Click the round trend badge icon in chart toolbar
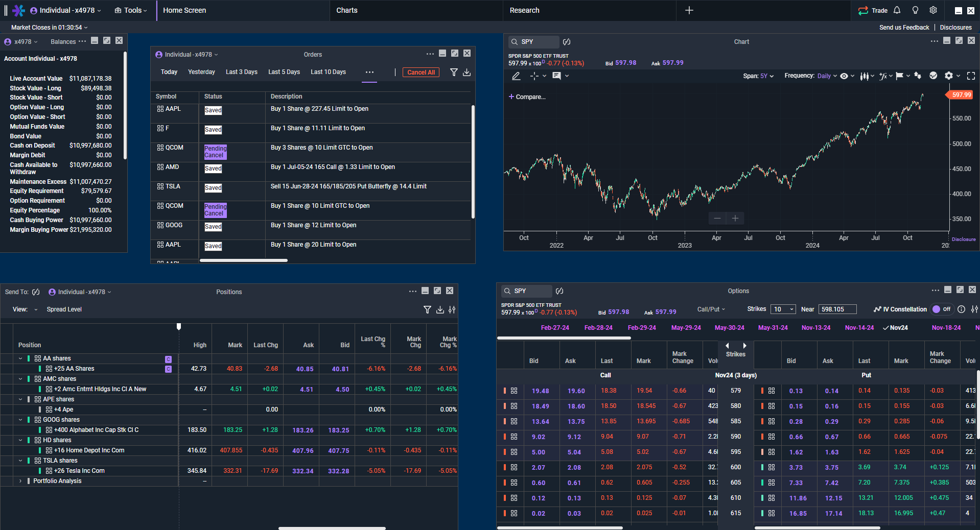Viewport: 980px width, 530px height. (x=934, y=76)
